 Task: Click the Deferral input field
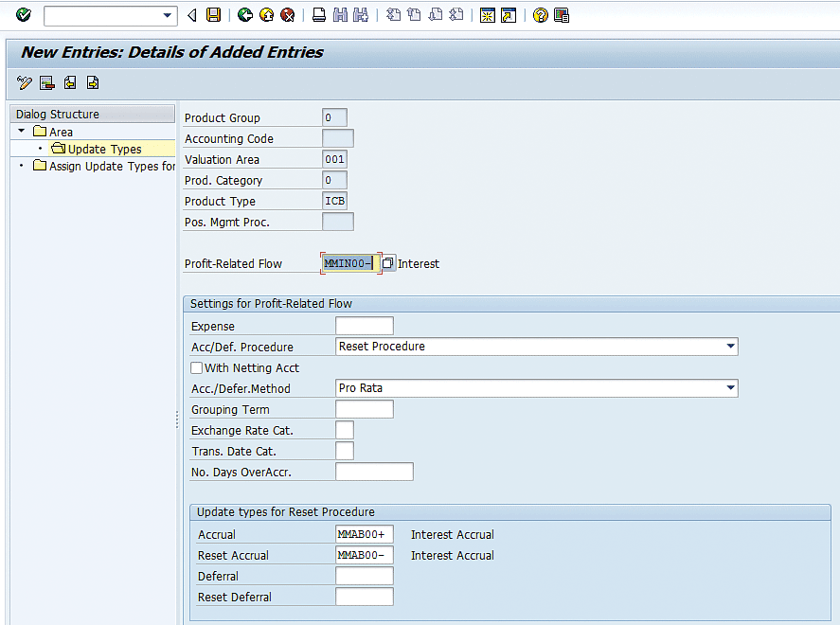(x=365, y=576)
